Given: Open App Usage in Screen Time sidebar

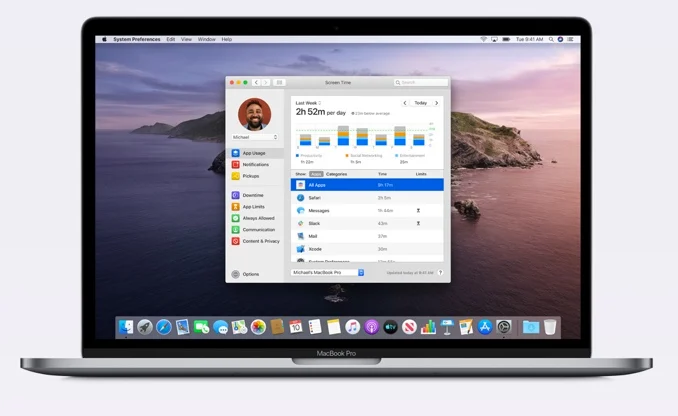Looking at the screenshot, I should [256, 153].
